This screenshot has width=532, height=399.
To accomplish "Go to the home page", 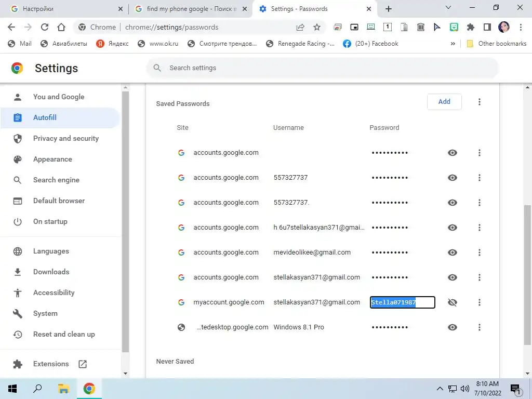I will pos(61,27).
